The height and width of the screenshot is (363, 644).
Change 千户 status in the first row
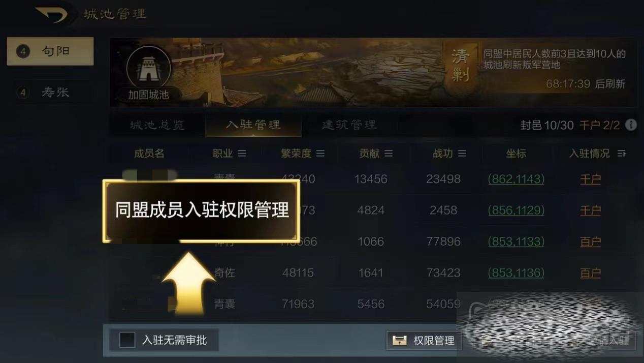[x=590, y=179]
